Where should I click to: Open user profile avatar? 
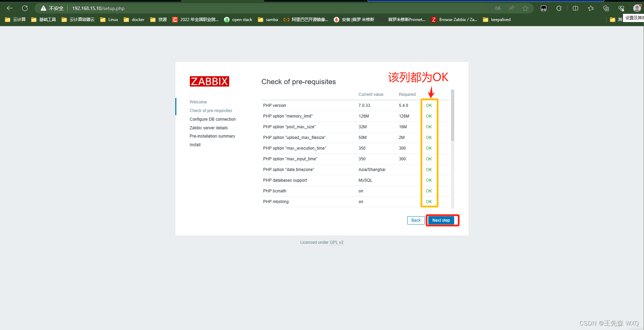coord(637,8)
